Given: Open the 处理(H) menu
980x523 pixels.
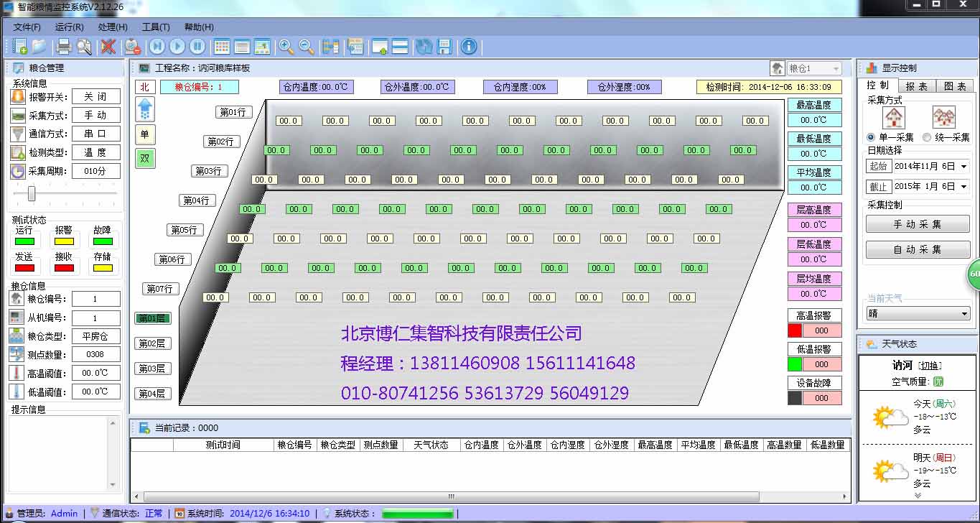Looking at the screenshot, I should (x=113, y=27).
